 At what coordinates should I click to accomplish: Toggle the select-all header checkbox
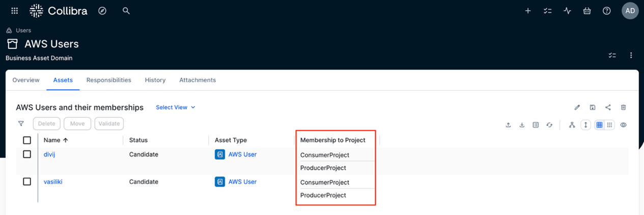coord(27,140)
